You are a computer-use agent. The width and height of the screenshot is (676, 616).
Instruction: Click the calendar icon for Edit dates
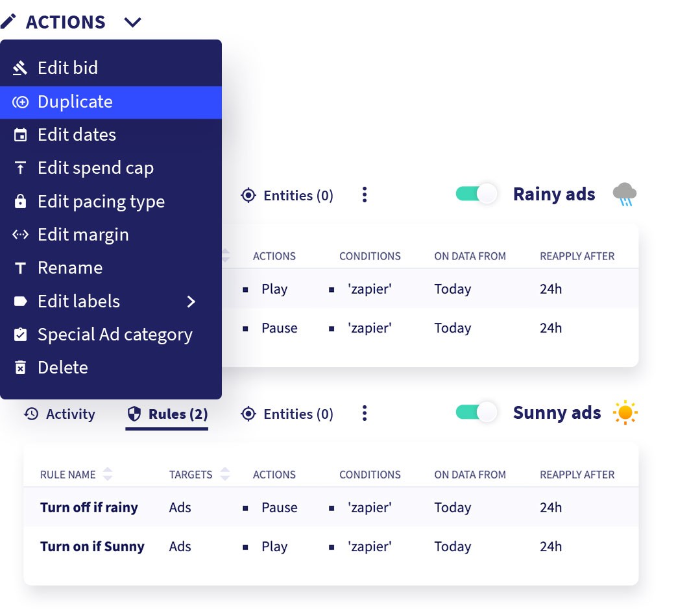pyautogui.click(x=20, y=136)
